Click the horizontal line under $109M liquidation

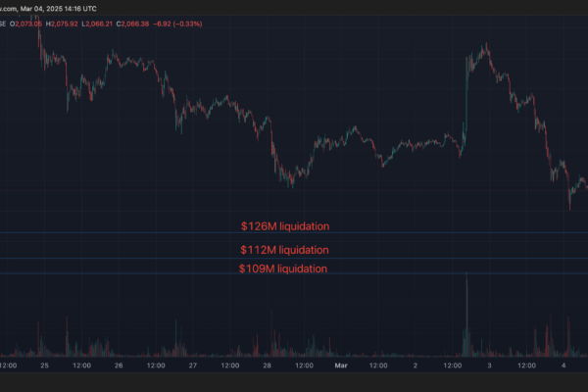[294, 275]
